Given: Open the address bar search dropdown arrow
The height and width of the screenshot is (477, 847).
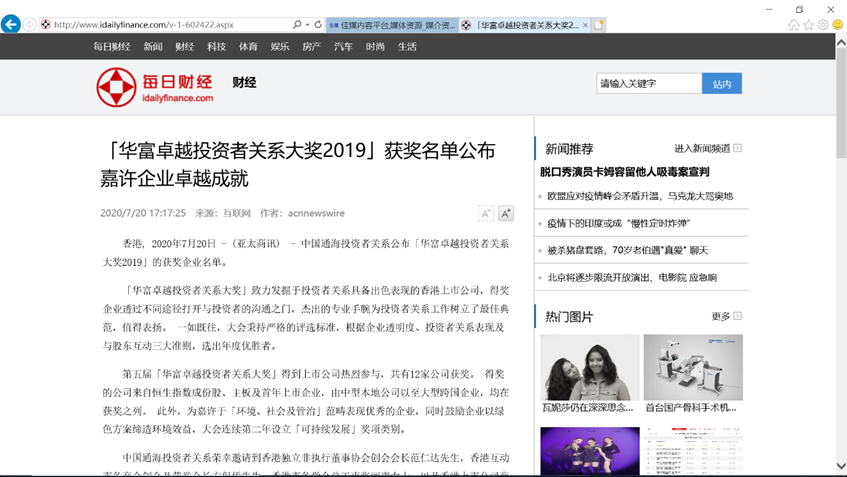Looking at the screenshot, I should tap(307, 24).
